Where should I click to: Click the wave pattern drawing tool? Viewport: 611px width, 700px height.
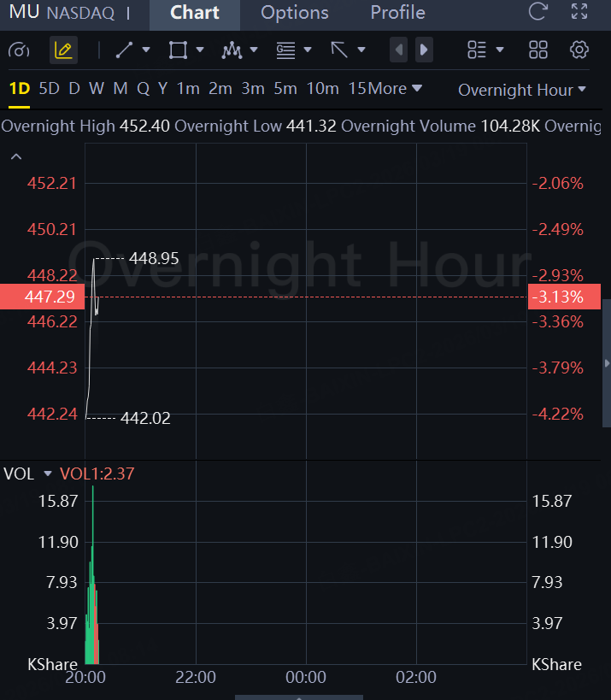coord(232,50)
